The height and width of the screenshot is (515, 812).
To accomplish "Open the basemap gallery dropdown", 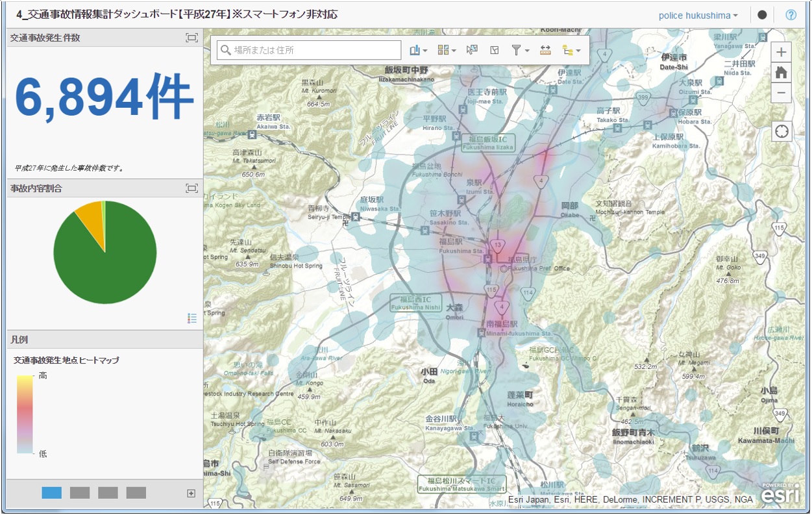I will 447,50.
